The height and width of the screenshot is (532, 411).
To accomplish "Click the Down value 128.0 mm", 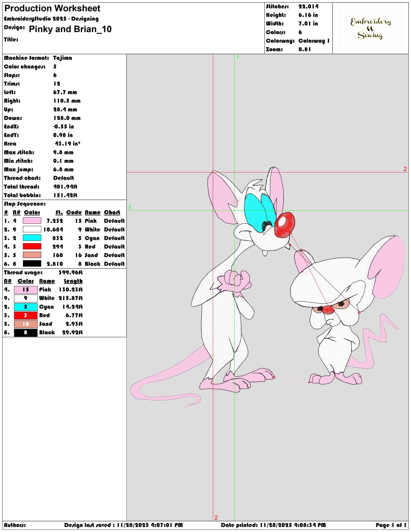I will pyautogui.click(x=67, y=118).
